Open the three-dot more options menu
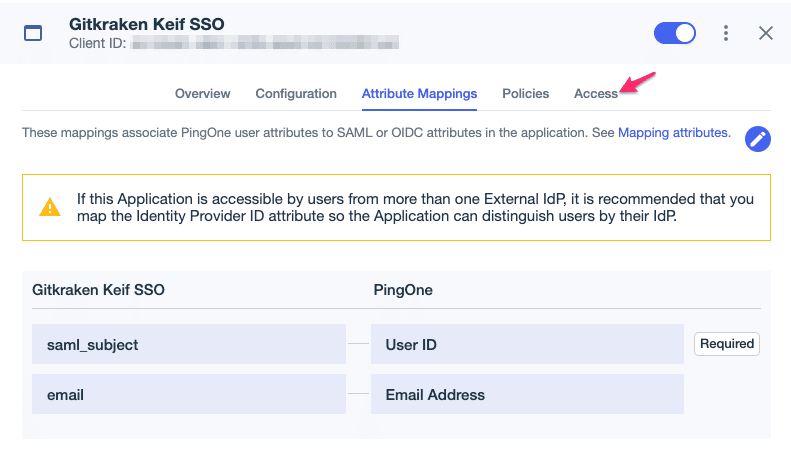Image resolution: width=791 pixels, height=470 pixels. tap(725, 33)
